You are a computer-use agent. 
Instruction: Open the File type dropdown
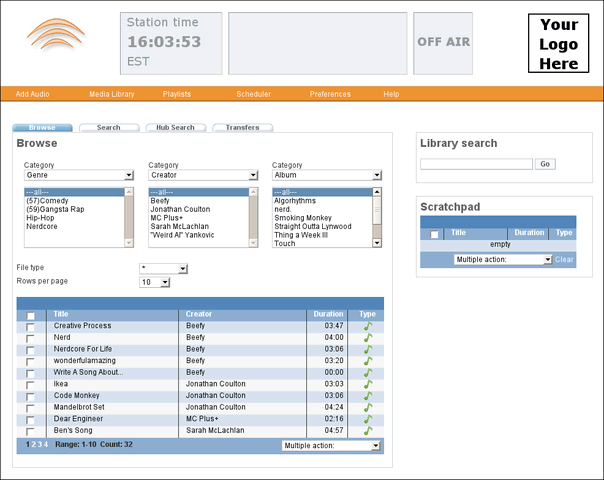163,268
